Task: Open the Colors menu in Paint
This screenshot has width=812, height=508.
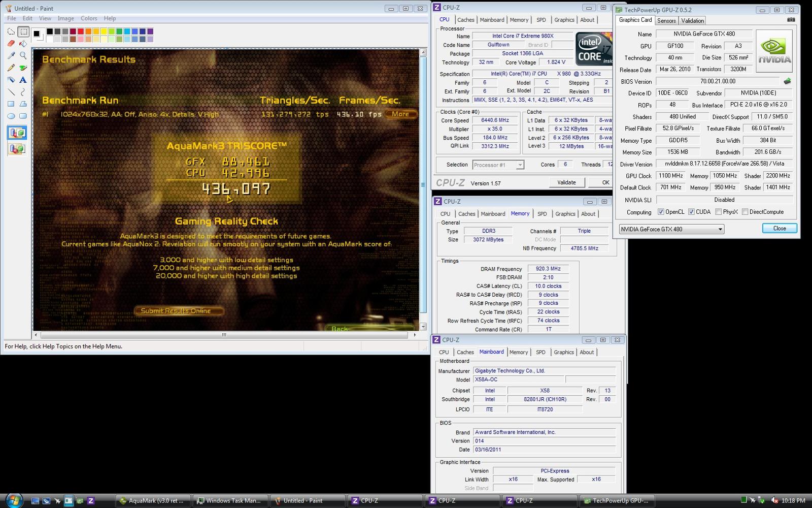Action: 89,18
